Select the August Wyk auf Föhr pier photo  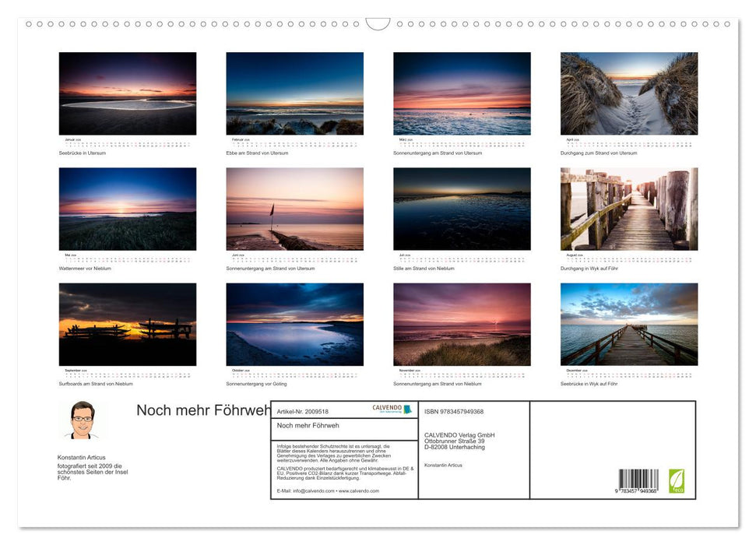[628, 208]
